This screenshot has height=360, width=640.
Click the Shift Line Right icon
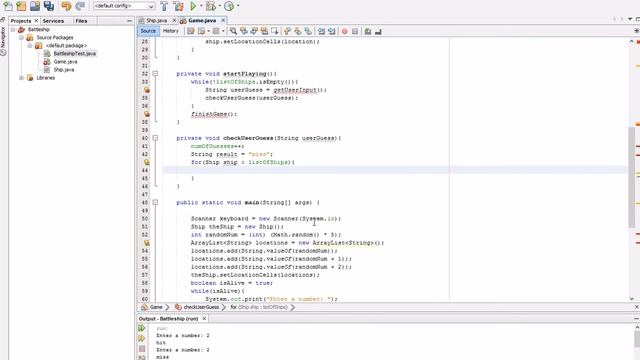point(331,31)
